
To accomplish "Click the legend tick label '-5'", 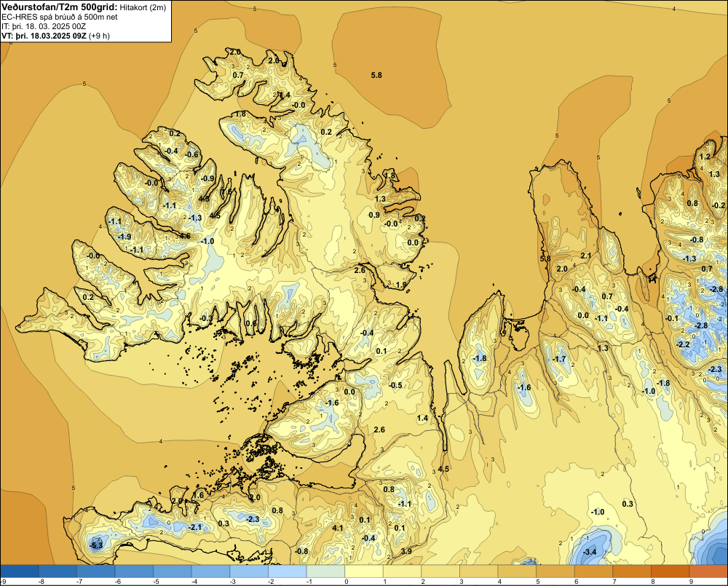I will pos(154,582).
